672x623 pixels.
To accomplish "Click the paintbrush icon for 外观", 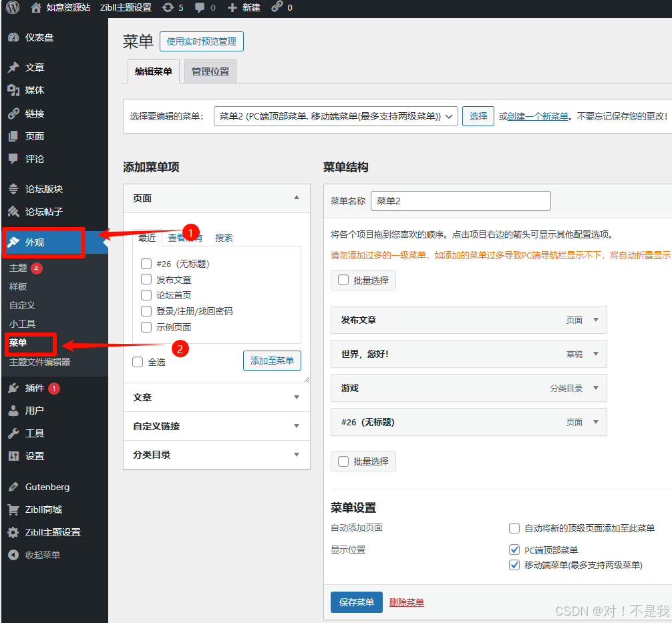I will pos(13,242).
